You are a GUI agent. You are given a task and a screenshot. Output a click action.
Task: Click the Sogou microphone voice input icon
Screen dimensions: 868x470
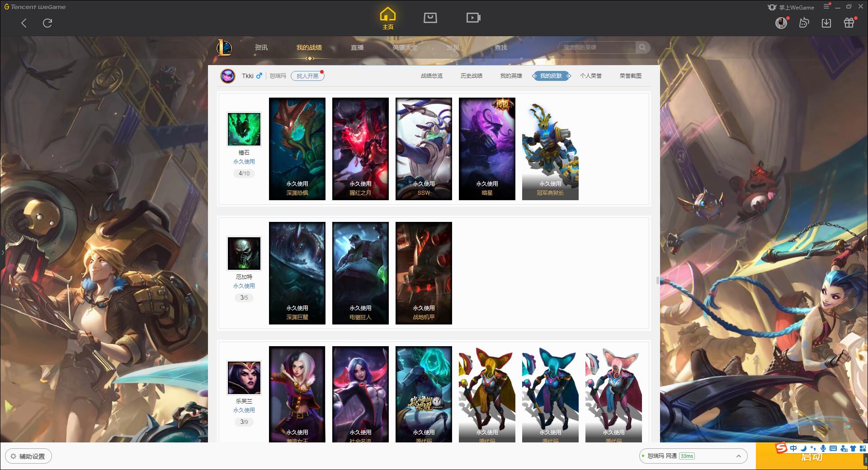(x=823, y=448)
